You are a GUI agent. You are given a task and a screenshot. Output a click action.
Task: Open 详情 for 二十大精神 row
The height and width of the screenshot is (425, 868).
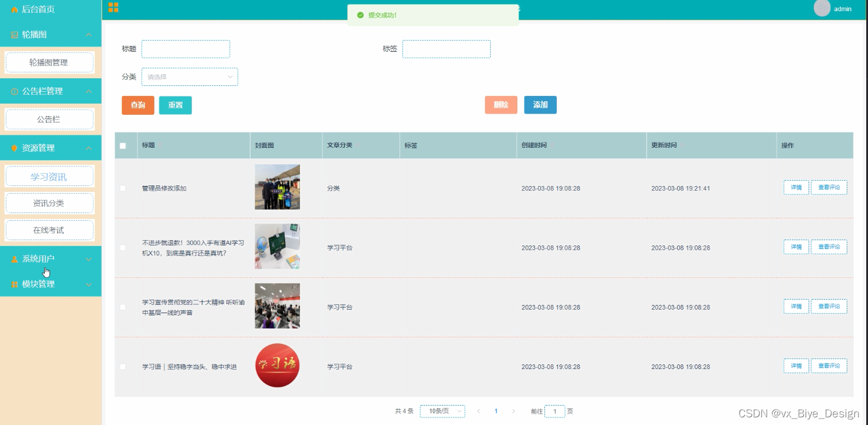pyautogui.click(x=796, y=307)
